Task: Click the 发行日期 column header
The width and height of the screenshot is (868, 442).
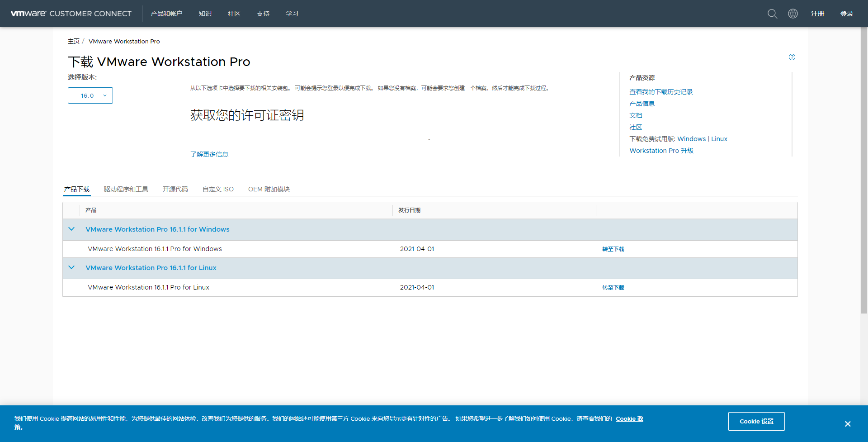Action: [409, 210]
